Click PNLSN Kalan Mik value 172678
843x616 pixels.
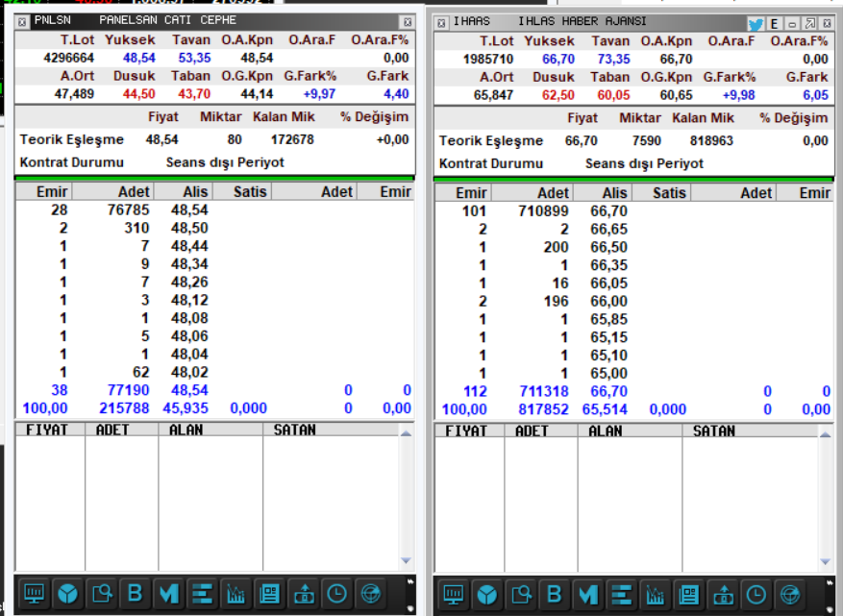pos(292,139)
